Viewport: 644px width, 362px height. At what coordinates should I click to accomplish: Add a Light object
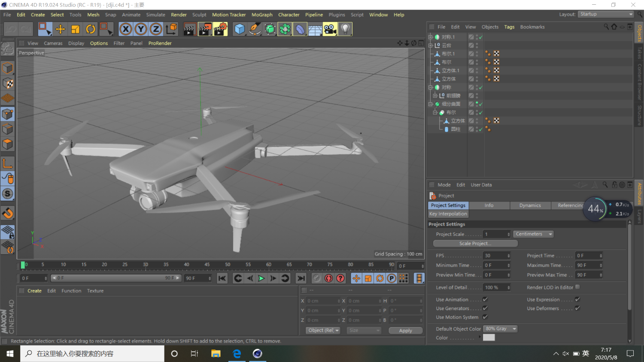(345, 29)
